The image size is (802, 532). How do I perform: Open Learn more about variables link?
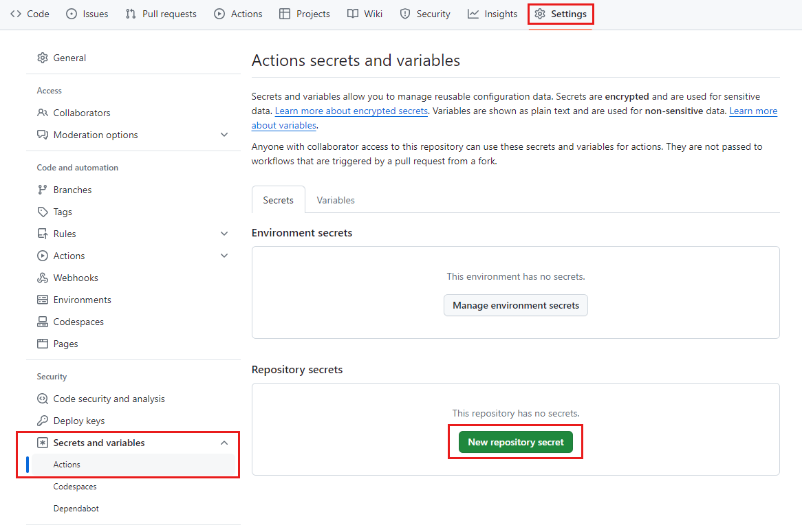753,111
